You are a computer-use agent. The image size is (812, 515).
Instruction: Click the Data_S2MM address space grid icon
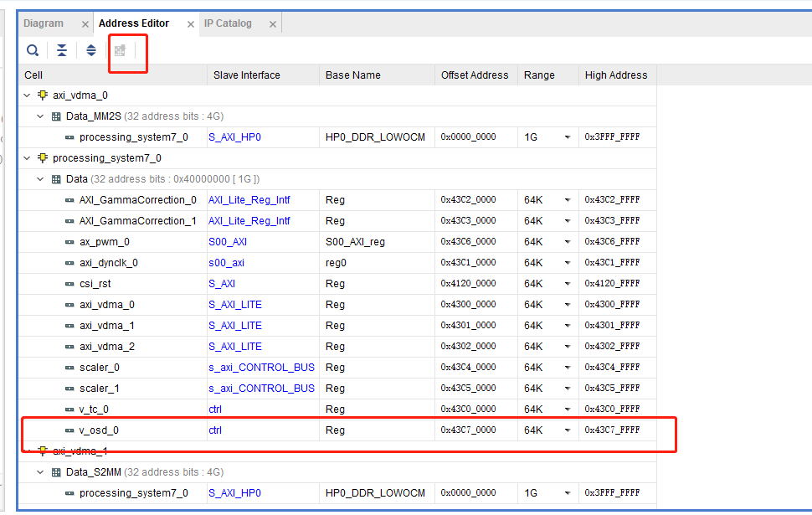(56, 472)
